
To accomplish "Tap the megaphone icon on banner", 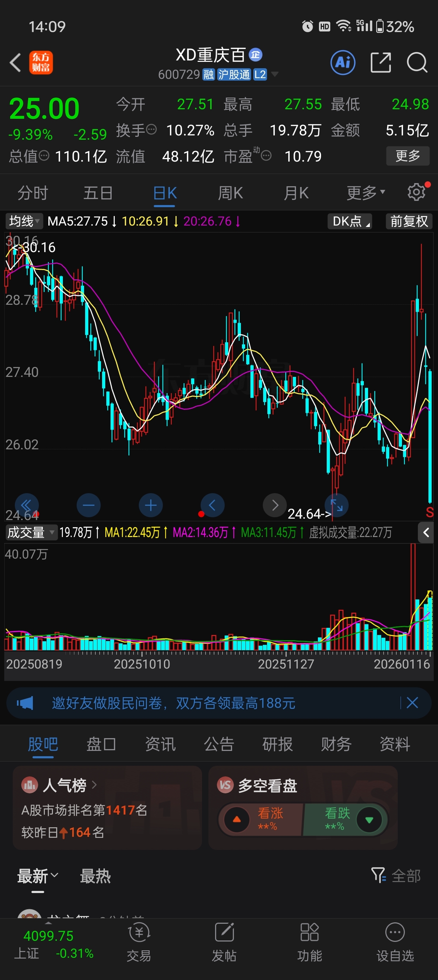I will coord(25,703).
